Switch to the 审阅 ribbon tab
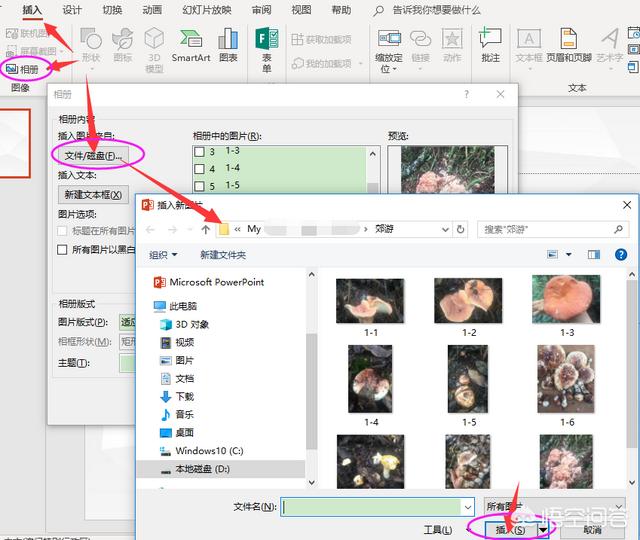This screenshot has width=640, height=540. (262, 10)
